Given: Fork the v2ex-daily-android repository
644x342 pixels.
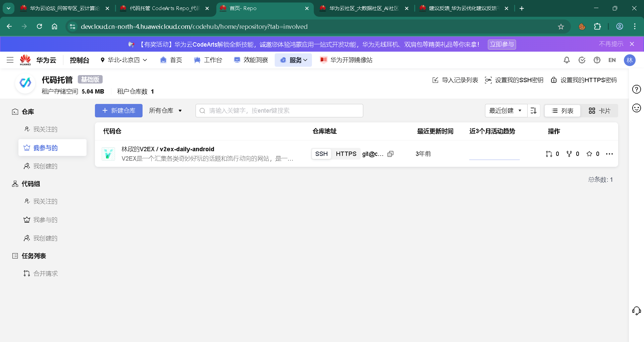Looking at the screenshot, I should 573,154.
